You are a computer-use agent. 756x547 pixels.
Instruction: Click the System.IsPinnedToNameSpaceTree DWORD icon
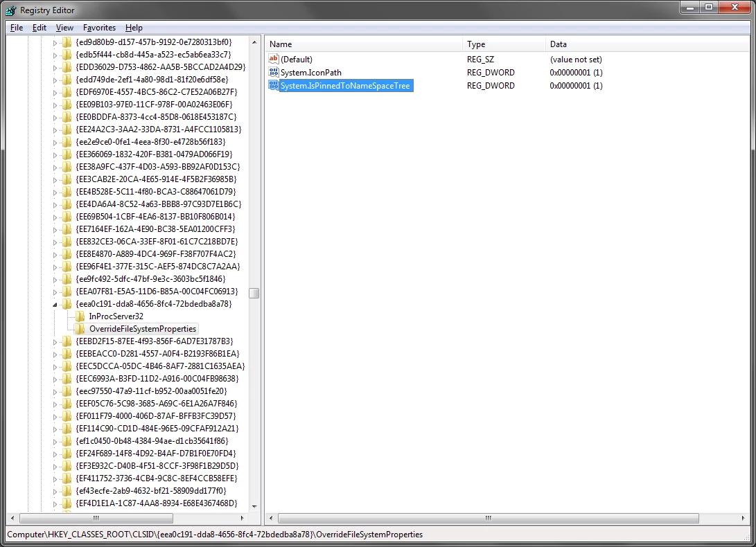(x=274, y=85)
